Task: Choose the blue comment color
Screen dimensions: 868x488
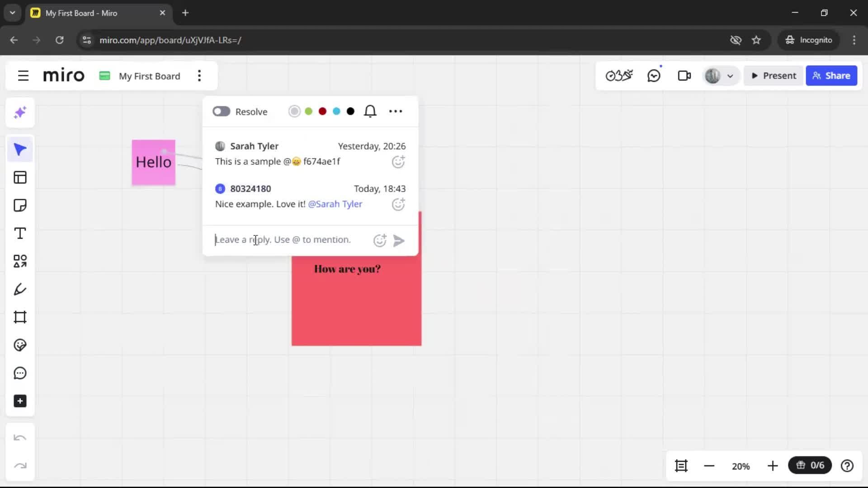Action: tap(336, 111)
